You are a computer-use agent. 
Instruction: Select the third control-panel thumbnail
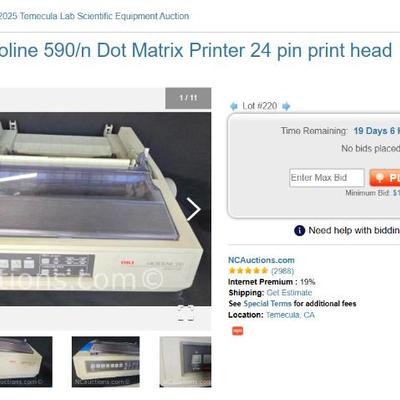click(185, 362)
